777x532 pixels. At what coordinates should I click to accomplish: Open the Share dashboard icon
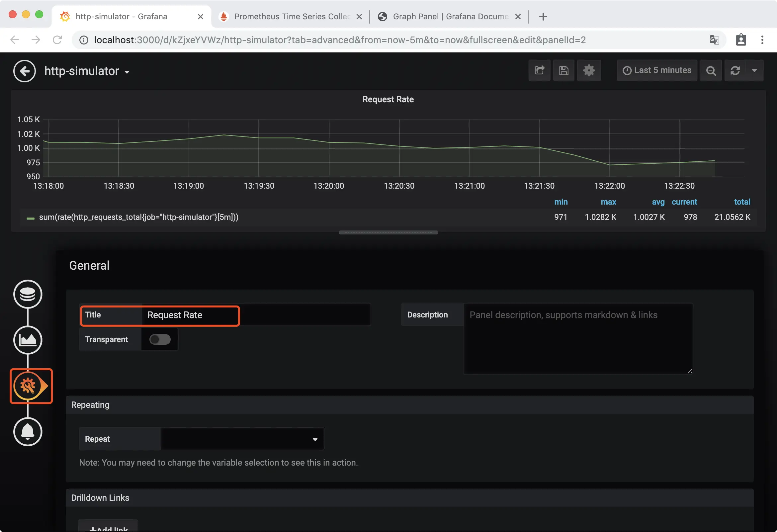539,70
